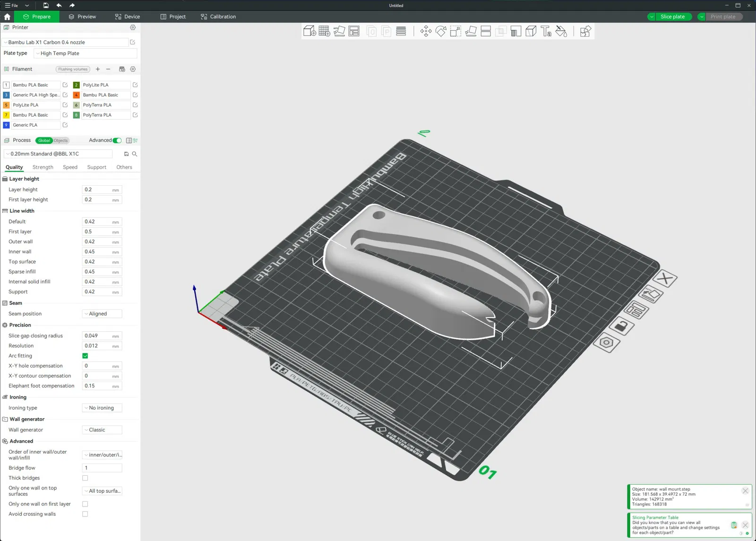756x541 pixels.
Task: Open the Ironing type dropdown
Action: pos(102,408)
